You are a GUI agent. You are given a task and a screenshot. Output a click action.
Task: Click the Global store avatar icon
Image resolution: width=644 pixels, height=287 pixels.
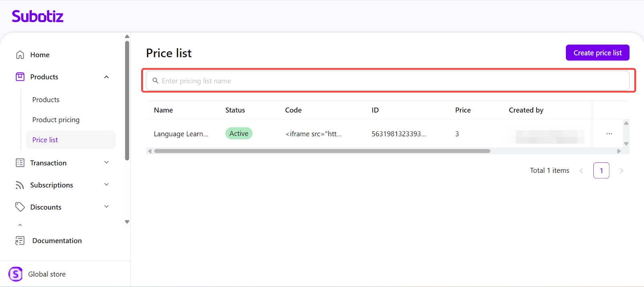point(16,274)
